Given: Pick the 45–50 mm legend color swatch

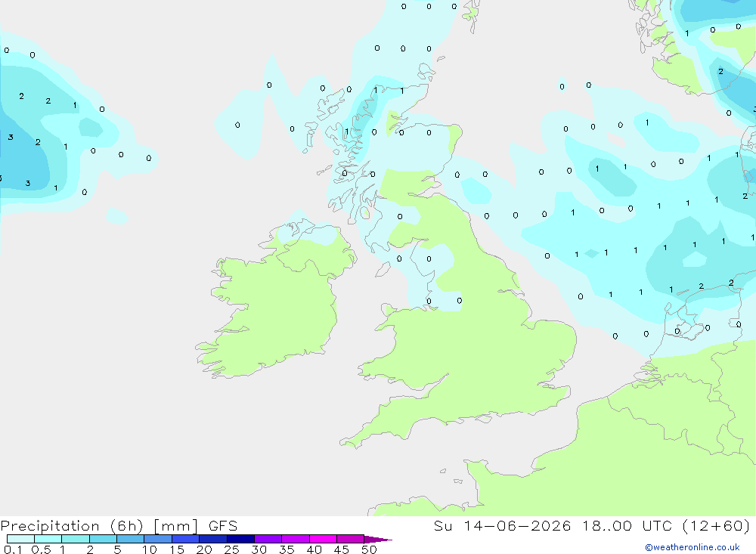Looking at the screenshot, I should (x=351, y=539).
